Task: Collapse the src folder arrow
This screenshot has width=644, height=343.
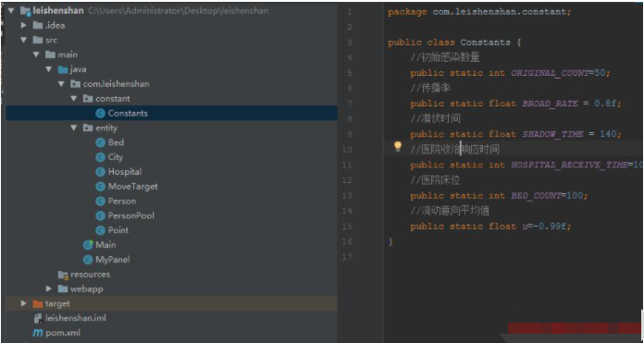Action: point(23,40)
